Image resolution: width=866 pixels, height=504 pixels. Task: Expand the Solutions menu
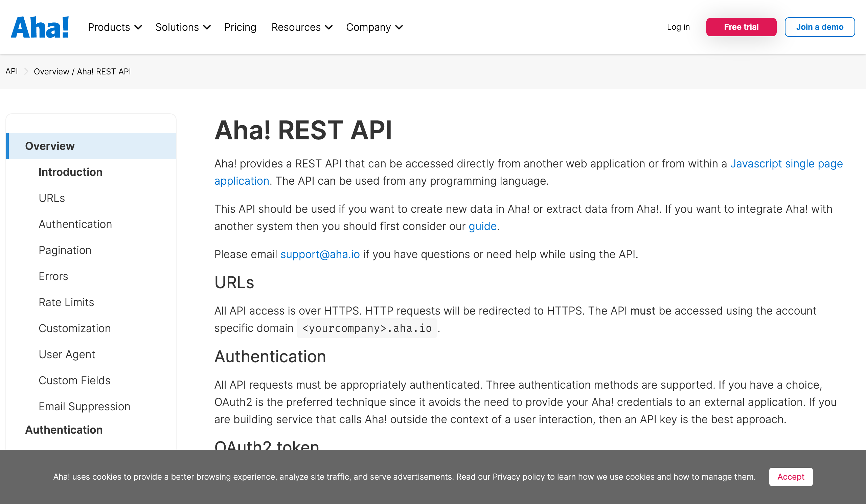[x=183, y=27]
